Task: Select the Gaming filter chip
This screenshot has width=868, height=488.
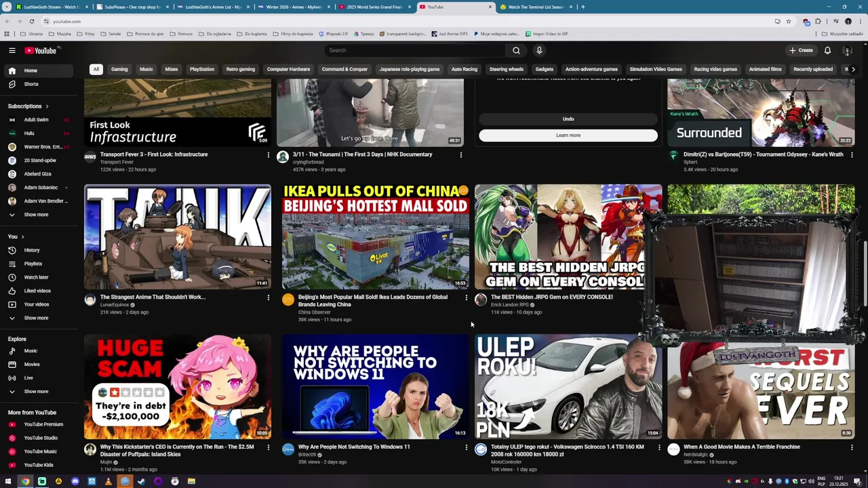Action: pos(119,69)
